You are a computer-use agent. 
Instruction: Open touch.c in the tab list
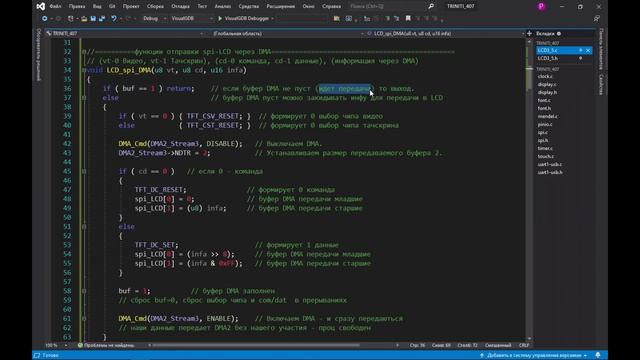tap(546, 156)
